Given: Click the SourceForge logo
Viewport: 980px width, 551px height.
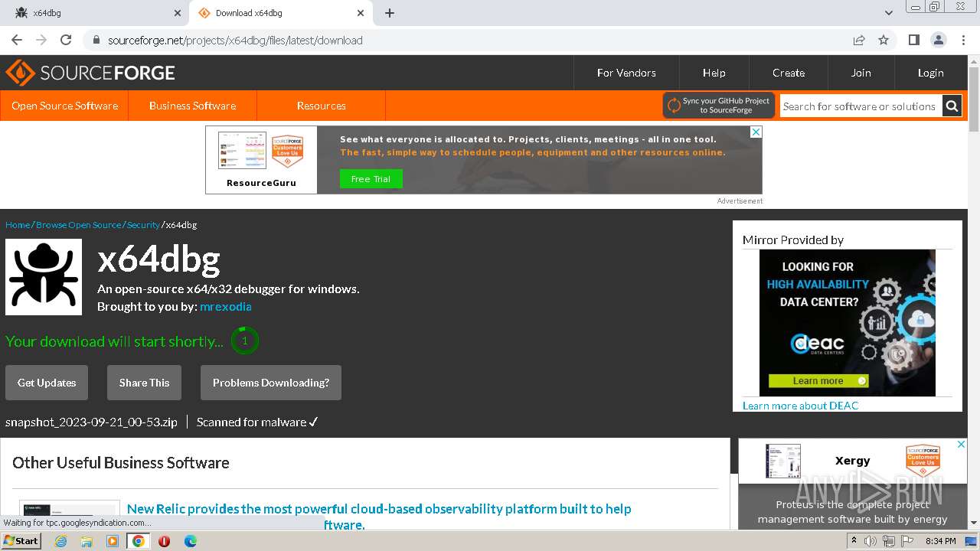Looking at the screenshot, I should tap(90, 73).
